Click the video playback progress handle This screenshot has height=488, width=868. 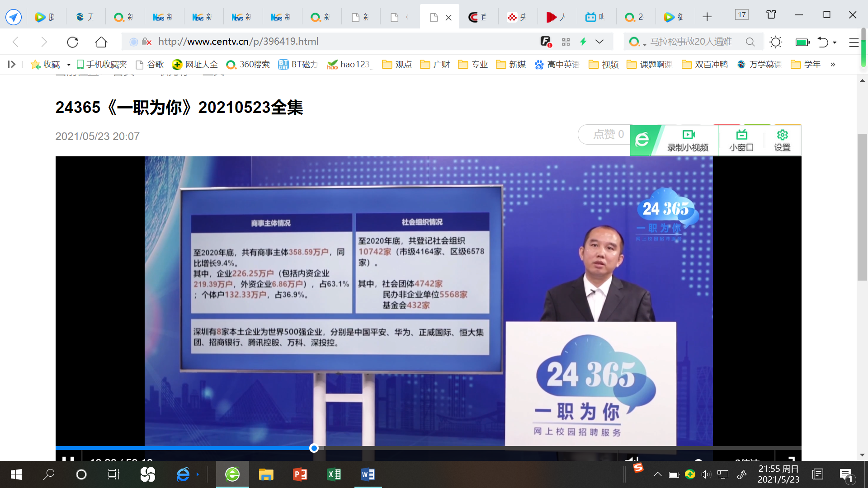click(x=314, y=448)
